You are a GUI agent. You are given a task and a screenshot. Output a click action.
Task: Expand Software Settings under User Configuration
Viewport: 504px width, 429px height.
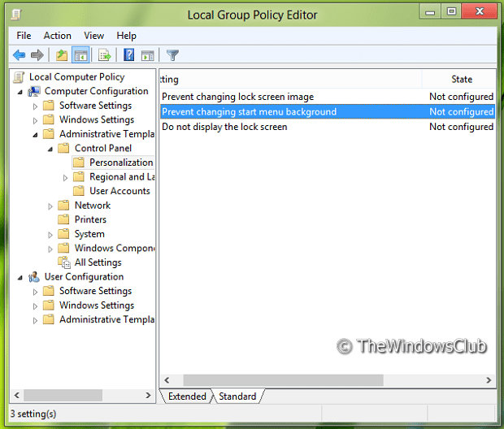(x=35, y=292)
